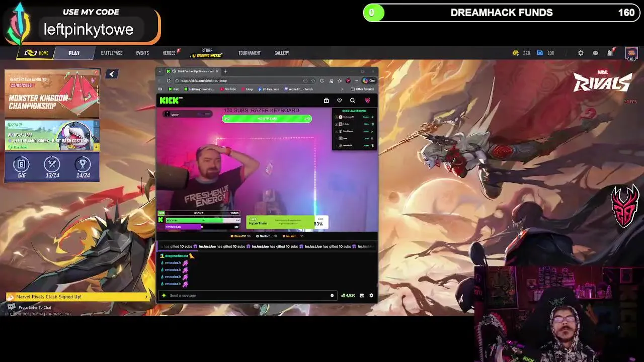Open the Gallery section
This screenshot has width=644, height=362.
(282, 53)
